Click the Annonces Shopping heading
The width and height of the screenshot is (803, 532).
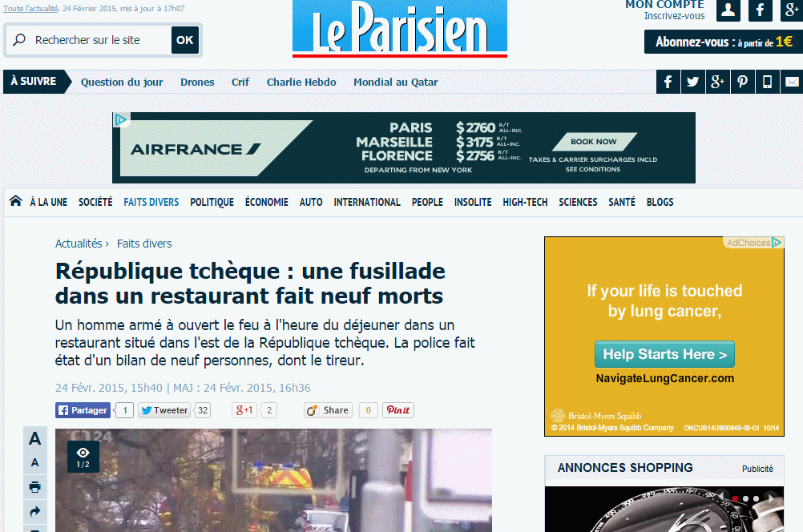625,468
